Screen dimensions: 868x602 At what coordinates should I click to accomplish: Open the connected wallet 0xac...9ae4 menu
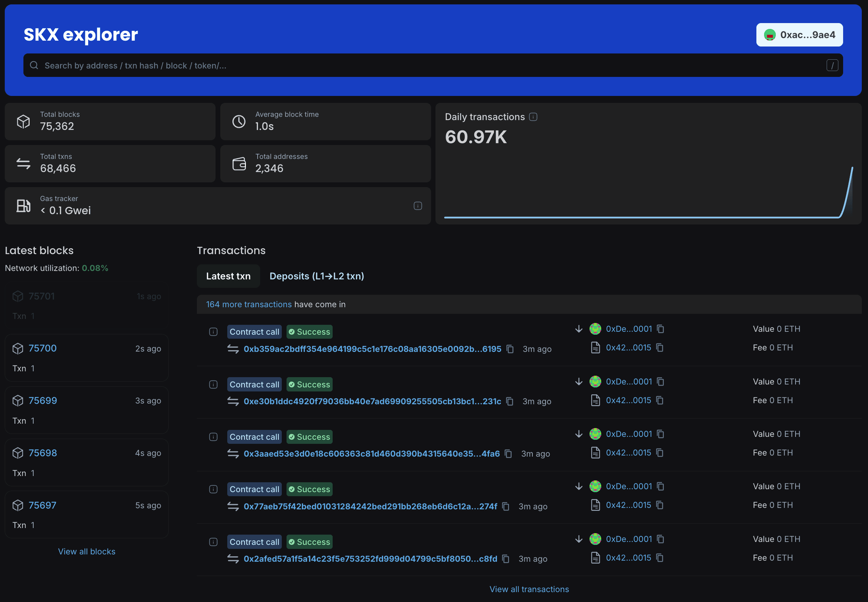coord(800,34)
